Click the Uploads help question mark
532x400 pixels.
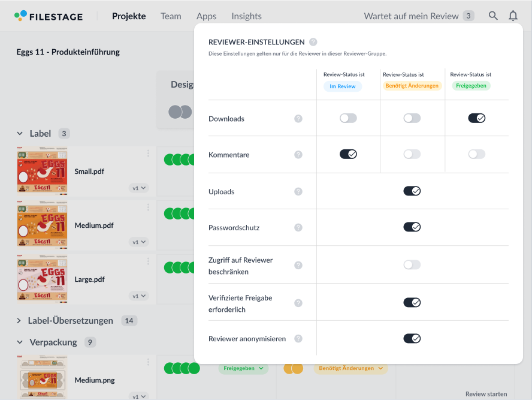tap(298, 191)
